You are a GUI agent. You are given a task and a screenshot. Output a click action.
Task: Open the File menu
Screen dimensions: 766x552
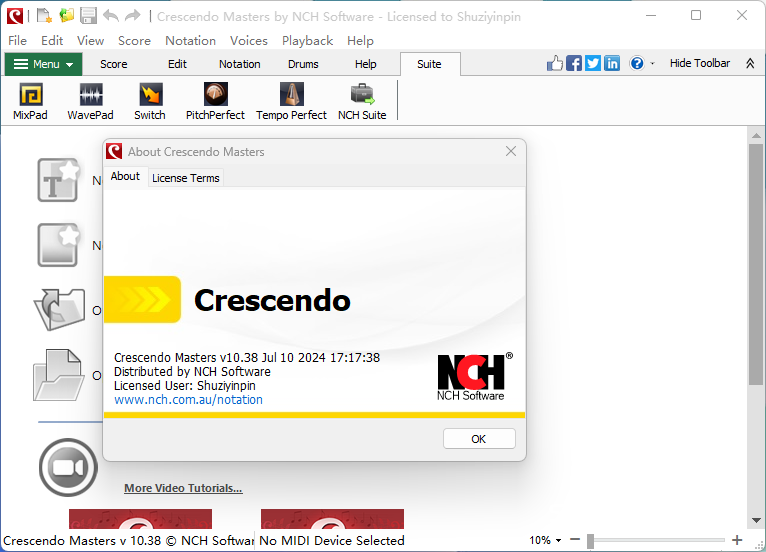18,41
